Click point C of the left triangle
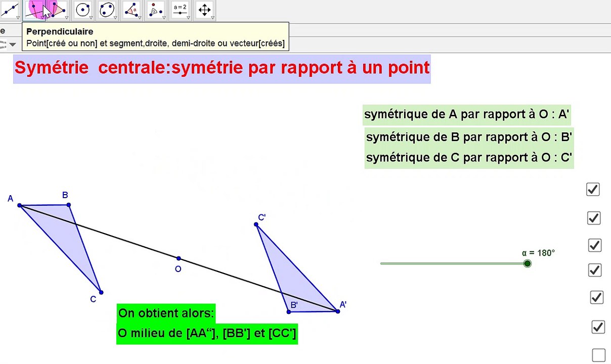This screenshot has width=611, height=364. point(101,292)
